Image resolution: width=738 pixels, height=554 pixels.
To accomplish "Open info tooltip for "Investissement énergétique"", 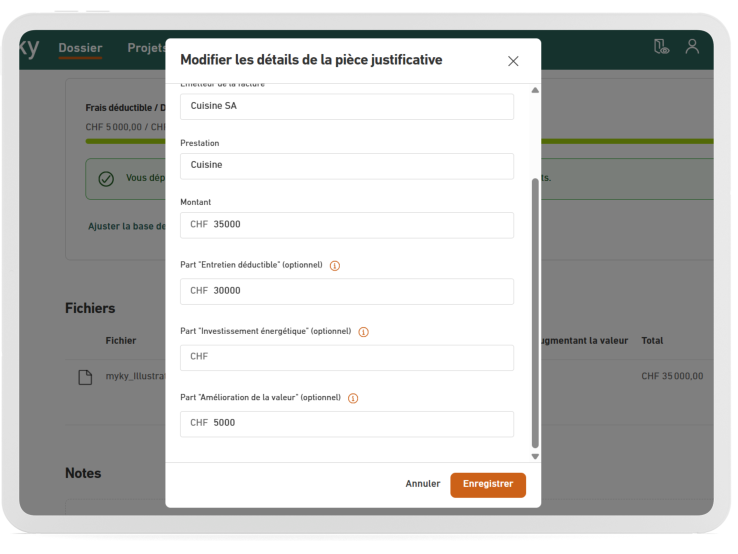I will (x=363, y=332).
